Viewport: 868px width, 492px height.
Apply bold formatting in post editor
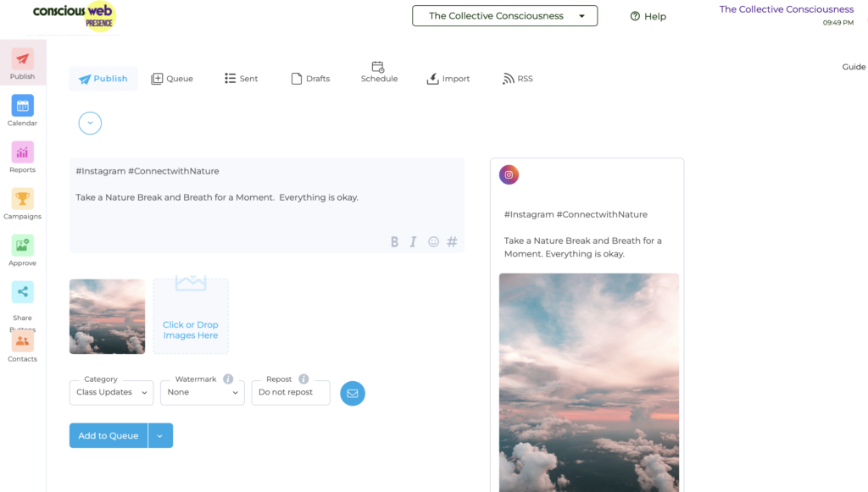point(394,241)
